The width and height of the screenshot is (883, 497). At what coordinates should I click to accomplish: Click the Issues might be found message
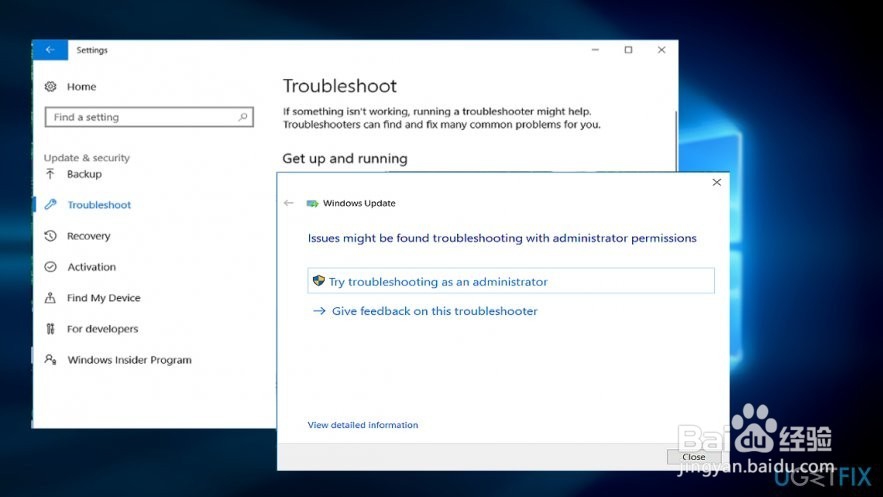[502, 238]
